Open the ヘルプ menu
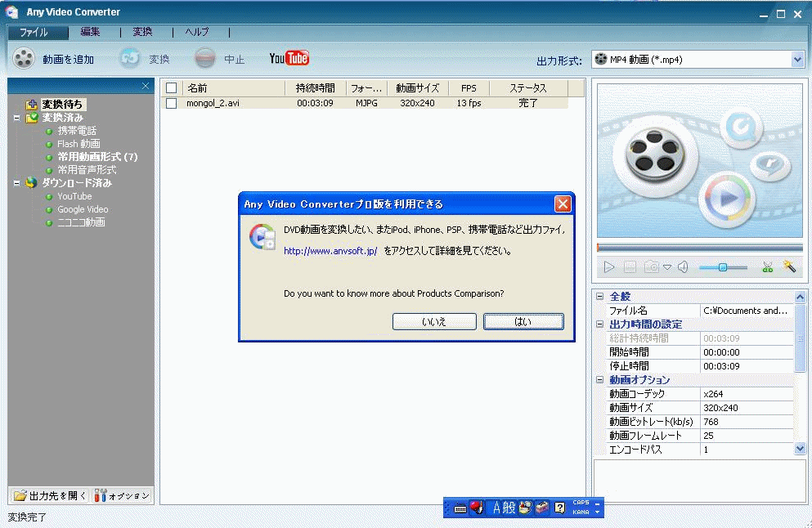 tap(197, 32)
